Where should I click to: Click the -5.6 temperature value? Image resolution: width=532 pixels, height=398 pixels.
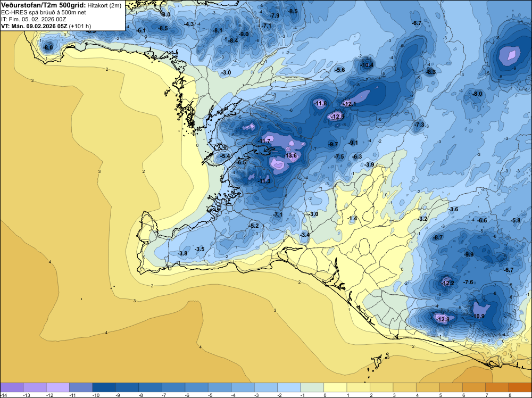(x=339, y=70)
